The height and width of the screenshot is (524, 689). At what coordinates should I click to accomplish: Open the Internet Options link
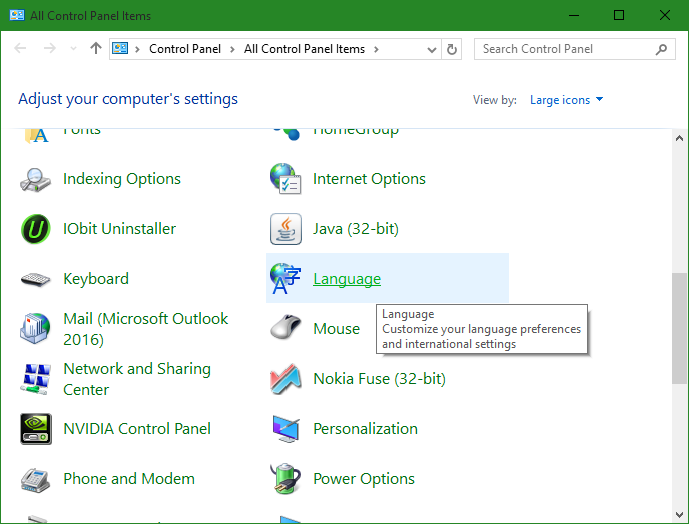pyautogui.click(x=369, y=179)
